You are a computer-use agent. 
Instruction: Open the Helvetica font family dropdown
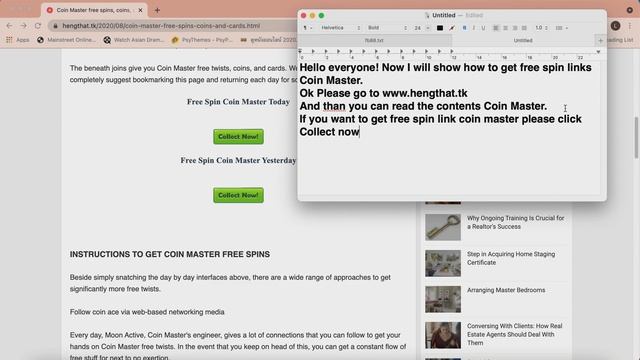tap(340, 28)
